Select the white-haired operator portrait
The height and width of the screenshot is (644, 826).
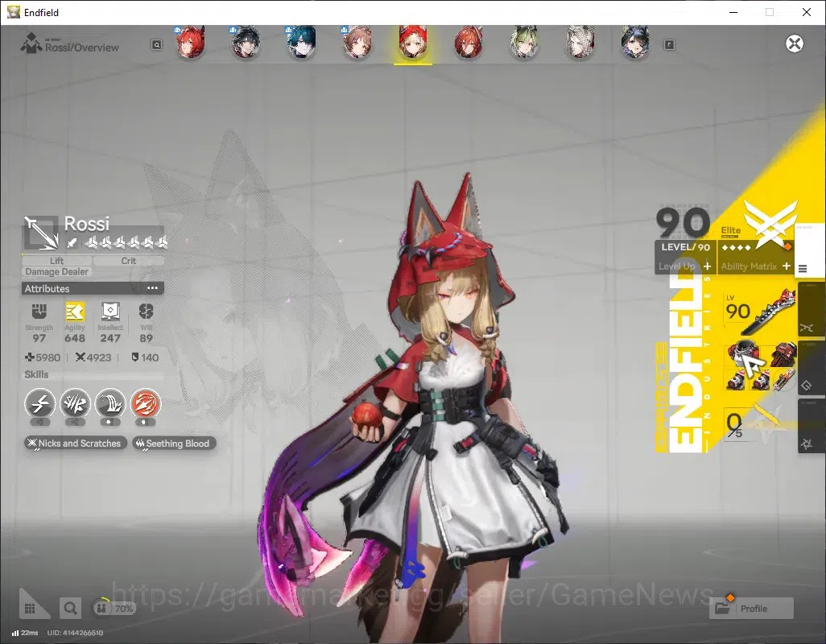pyautogui.click(x=580, y=42)
